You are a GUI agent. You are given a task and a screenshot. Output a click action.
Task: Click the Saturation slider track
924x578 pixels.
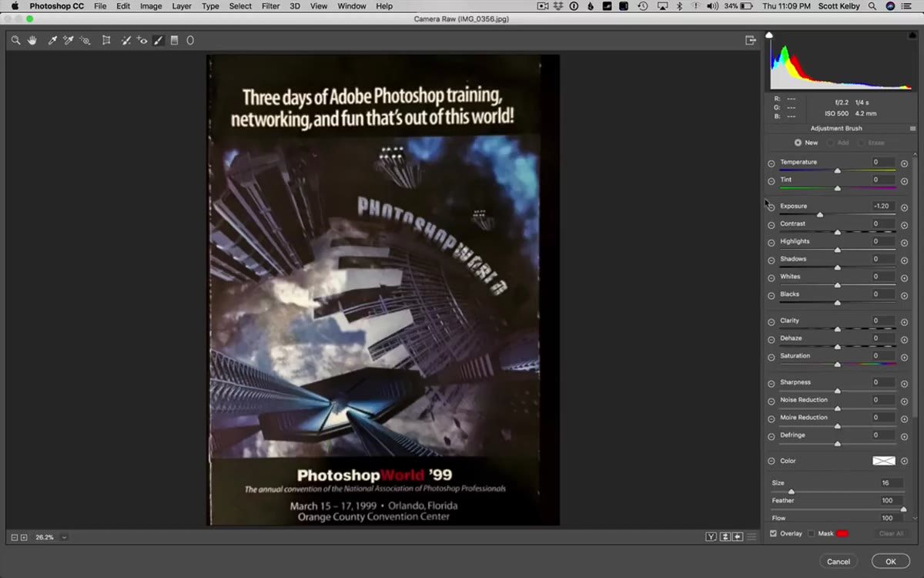pos(838,365)
